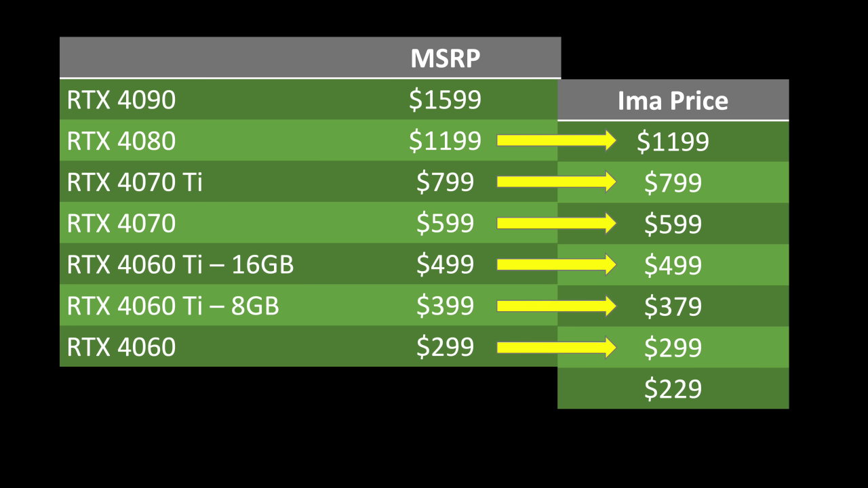868x488 pixels.
Task: Click the MSRP column header
Action: click(445, 58)
